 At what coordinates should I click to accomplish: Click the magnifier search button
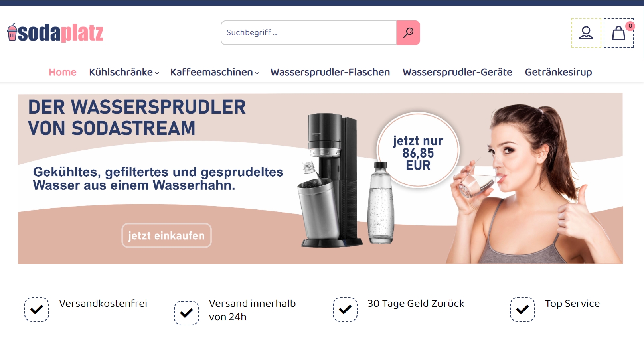(x=408, y=33)
